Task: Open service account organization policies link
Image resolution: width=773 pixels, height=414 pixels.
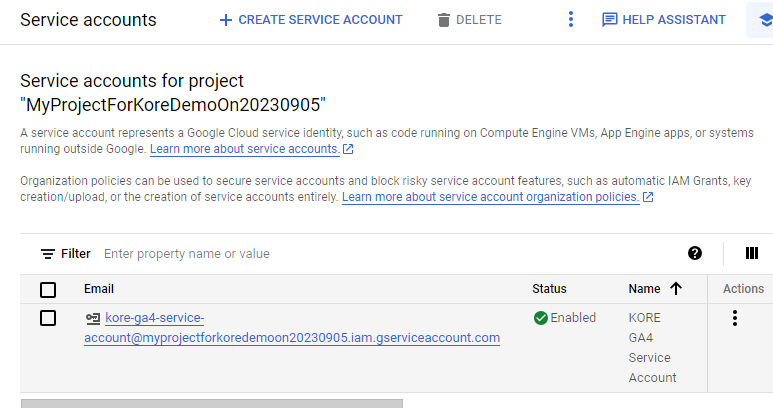Action: coord(490,198)
